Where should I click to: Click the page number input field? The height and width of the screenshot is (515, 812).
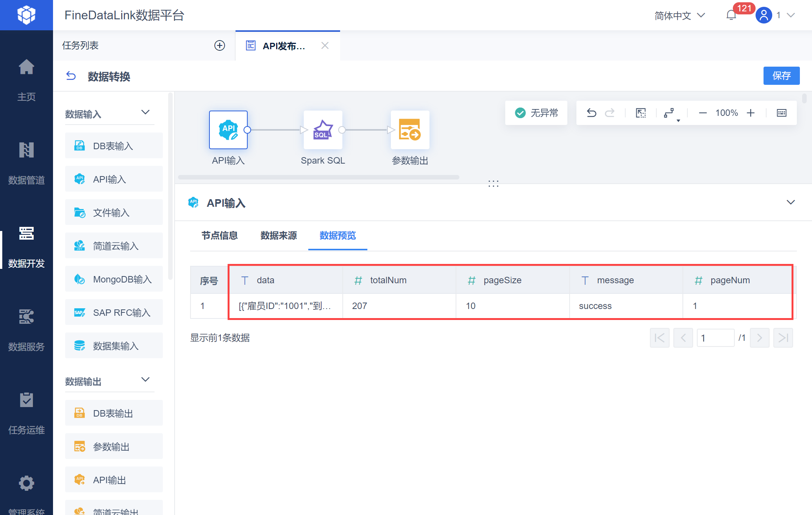pyautogui.click(x=715, y=338)
